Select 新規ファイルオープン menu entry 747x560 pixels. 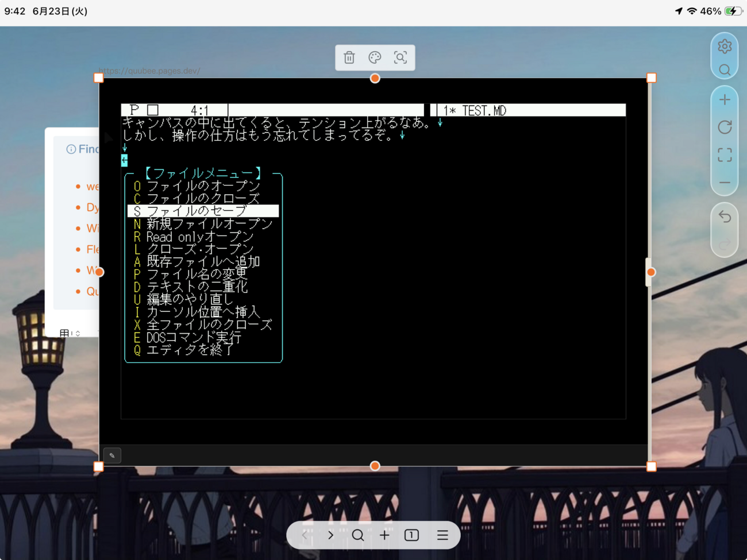[203, 224]
